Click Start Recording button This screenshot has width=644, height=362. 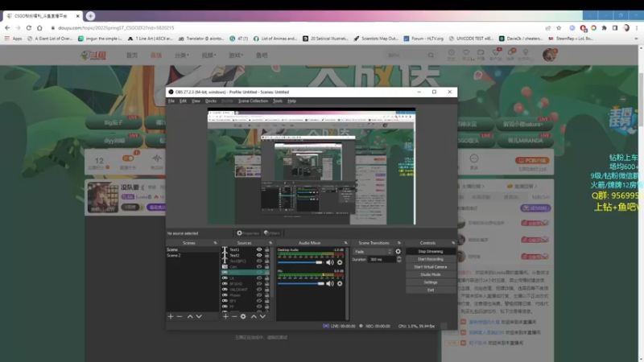coord(431,259)
